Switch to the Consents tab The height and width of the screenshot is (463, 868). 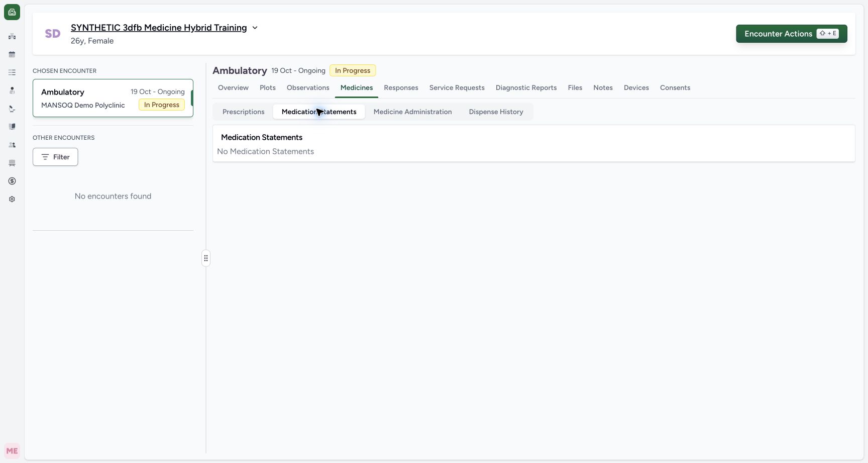pyautogui.click(x=675, y=87)
